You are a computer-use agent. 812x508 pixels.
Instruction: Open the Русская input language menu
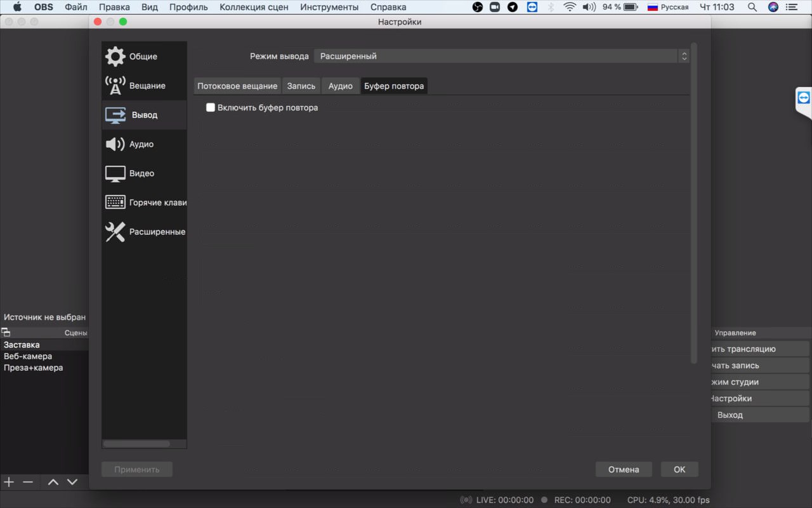[668, 7]
